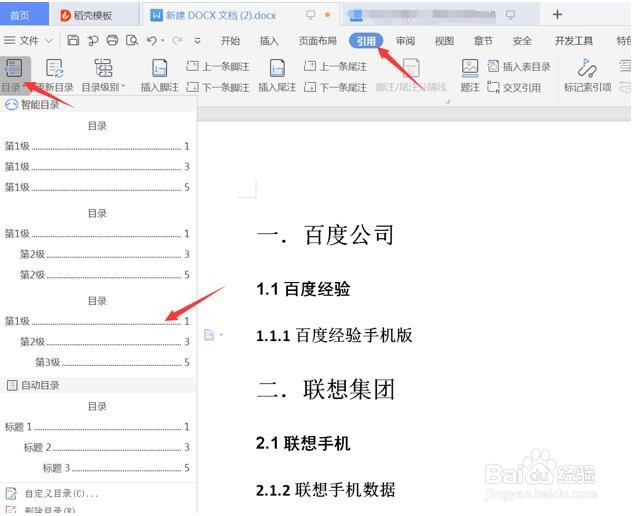This screenshot has width=633, height=516.
Task: Switch to the 章节 ribbon tab
Action: pos(483,40)
